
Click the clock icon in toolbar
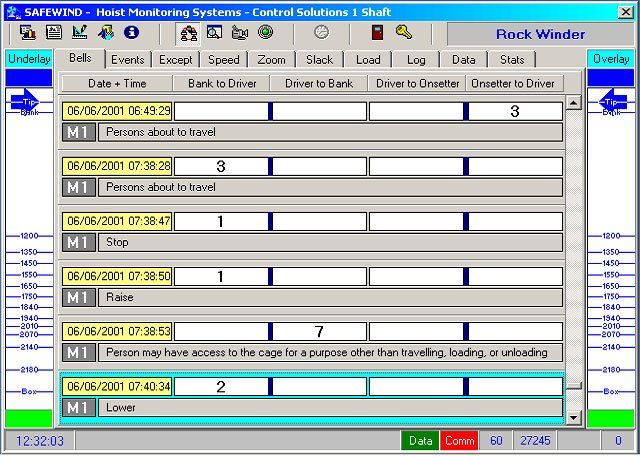click(x=321, y=33)
